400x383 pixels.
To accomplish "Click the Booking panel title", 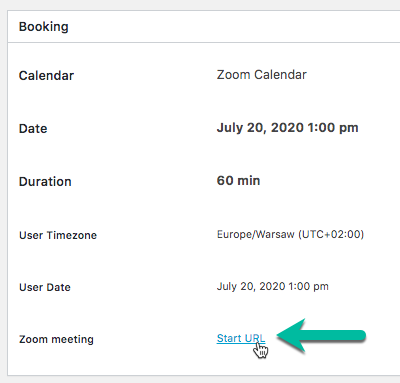I will coord(44,27).
